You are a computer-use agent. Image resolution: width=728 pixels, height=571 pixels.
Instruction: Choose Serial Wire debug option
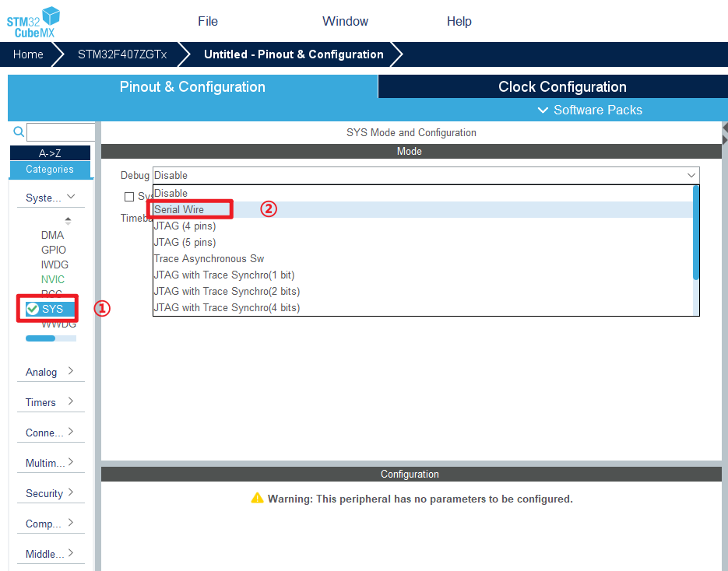(x=423, y=210)
